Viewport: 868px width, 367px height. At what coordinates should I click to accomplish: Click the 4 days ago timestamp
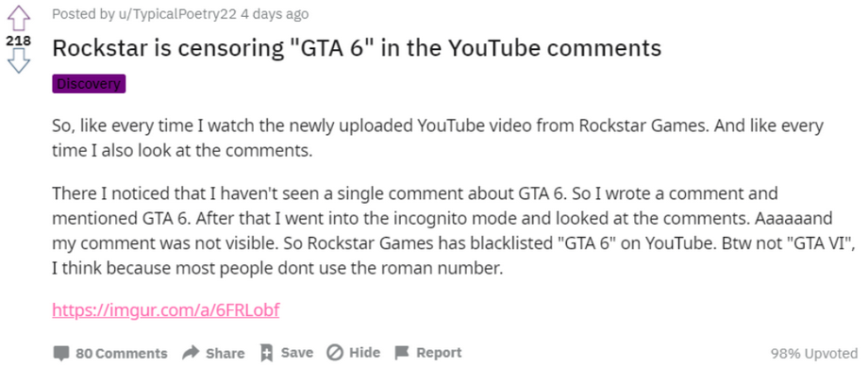click(x=274, y=14)
